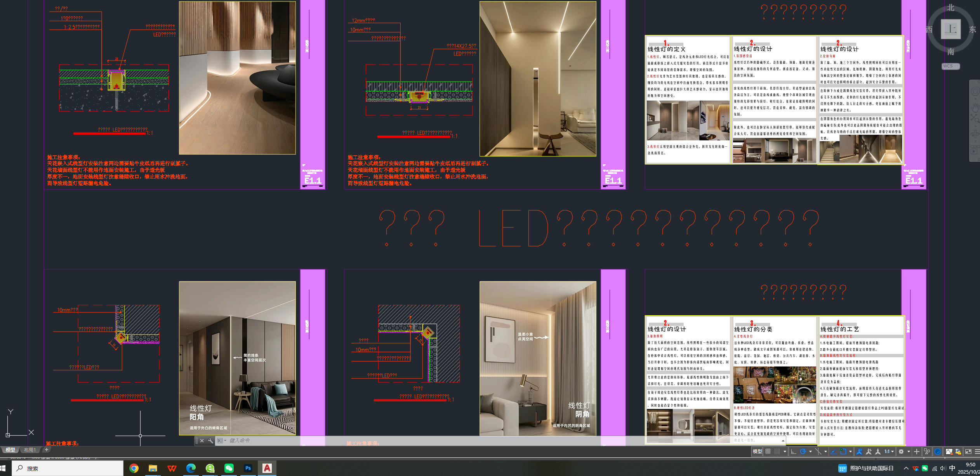
Task: Click the annotation visibility icon
Action: tap(859, 452)
